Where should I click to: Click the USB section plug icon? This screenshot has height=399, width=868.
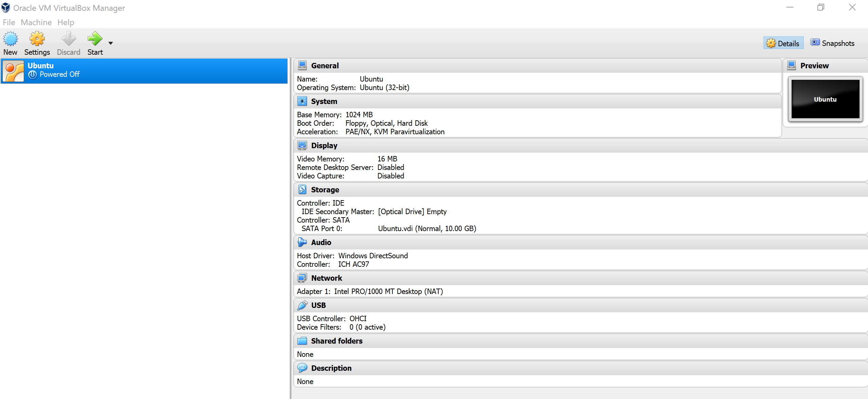302,305
